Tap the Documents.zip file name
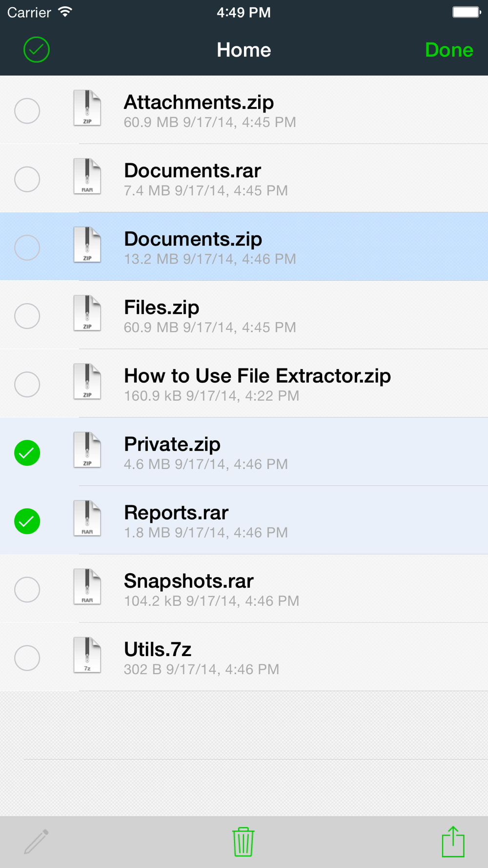488x868 pixels. (x=193, y=239)
